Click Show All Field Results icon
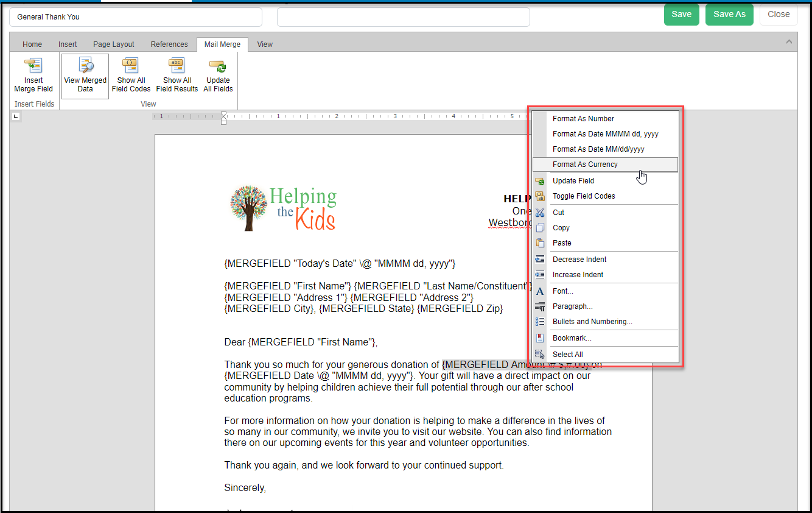The height and width of the screenshot is (513, 812). tap(177, 66)
